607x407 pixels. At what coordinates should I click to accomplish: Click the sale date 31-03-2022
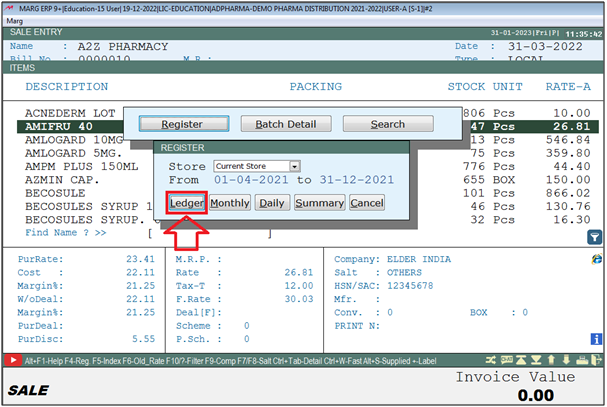[x=545, y=47]
